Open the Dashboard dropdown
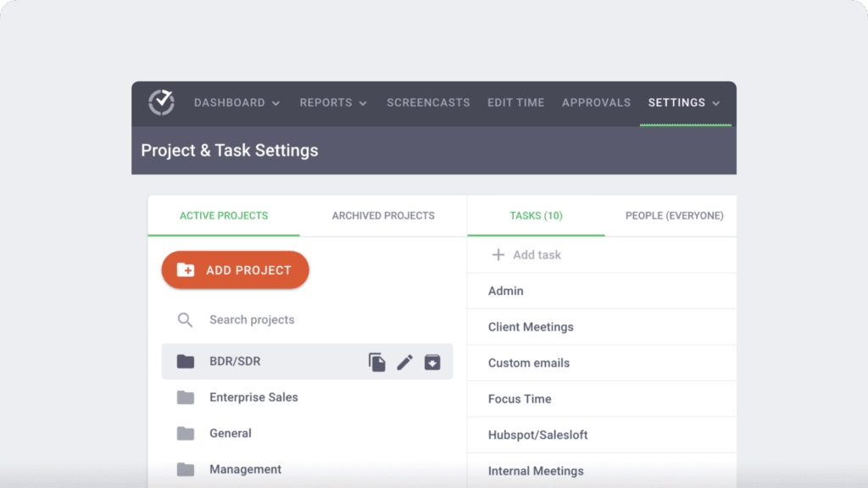 tap(236, 103)
